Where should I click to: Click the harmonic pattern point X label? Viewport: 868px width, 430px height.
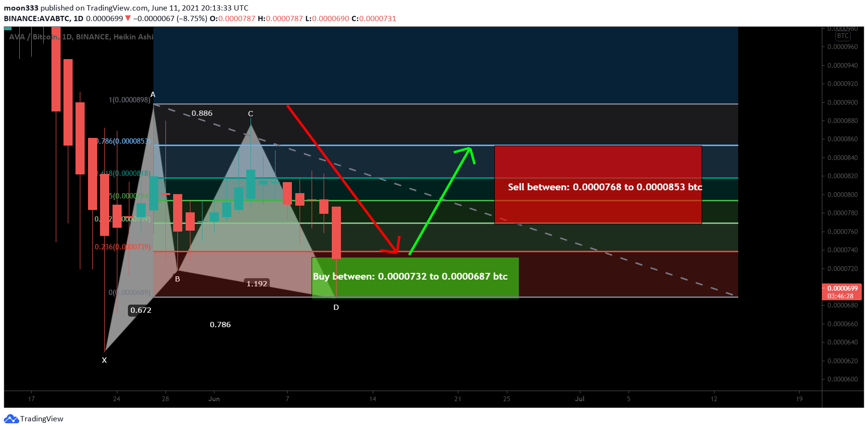point(104,360)
